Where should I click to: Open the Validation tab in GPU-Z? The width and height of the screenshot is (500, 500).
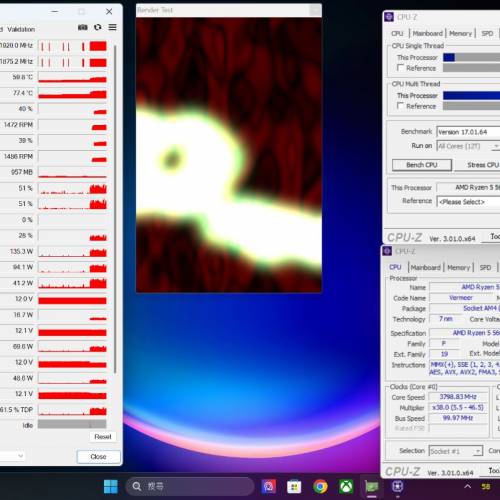pos(21,29)
